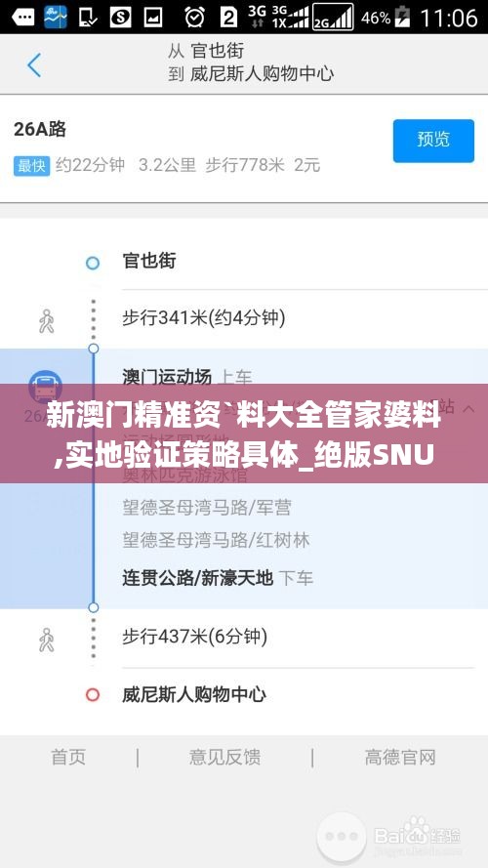Tap the first walking person icon
488x868 pixels.
point(47,320)
